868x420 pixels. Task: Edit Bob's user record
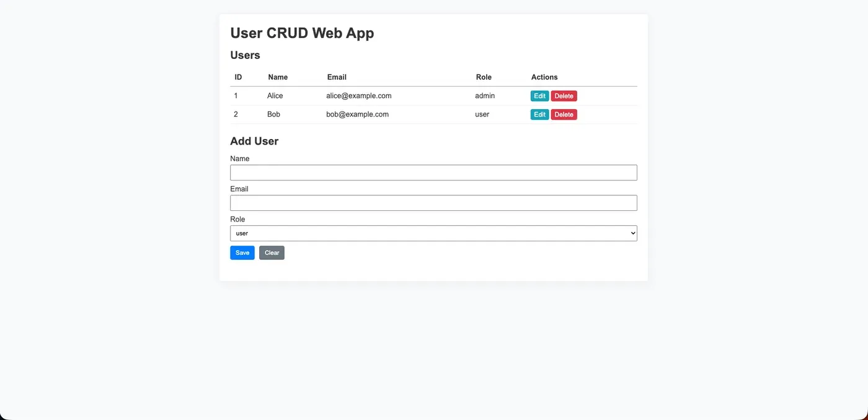click(539, 115)
